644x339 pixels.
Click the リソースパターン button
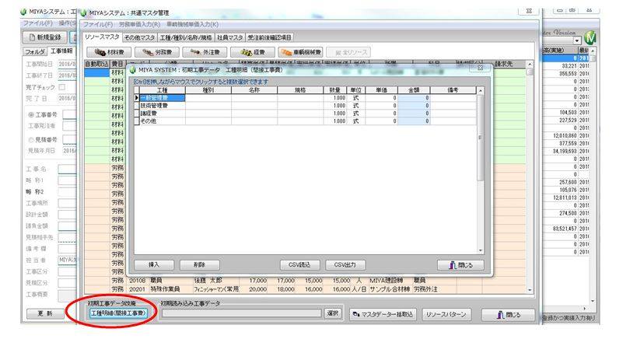[446, 314]
